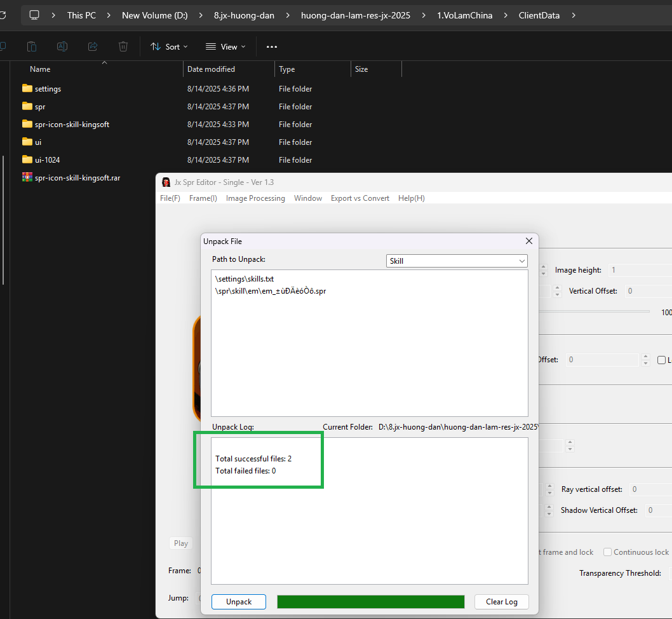
Task: Enable the Continuous lock checkbox
Action: pos(607,552)
